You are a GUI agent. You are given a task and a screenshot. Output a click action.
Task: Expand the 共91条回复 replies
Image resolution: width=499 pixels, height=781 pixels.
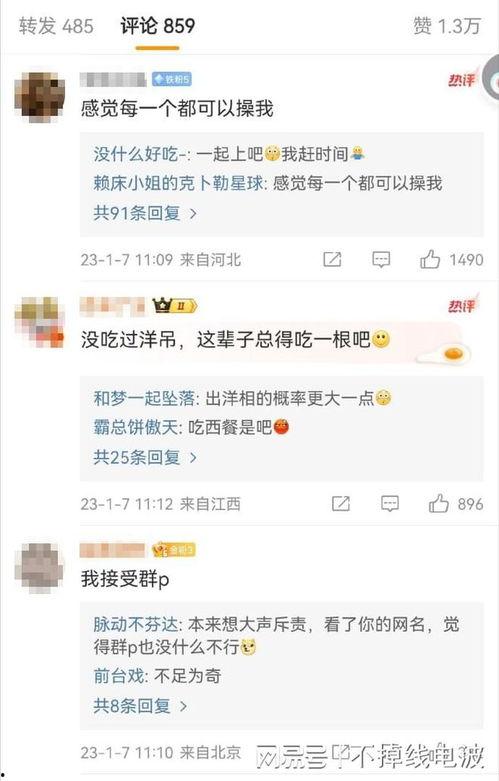pos(145,213)
